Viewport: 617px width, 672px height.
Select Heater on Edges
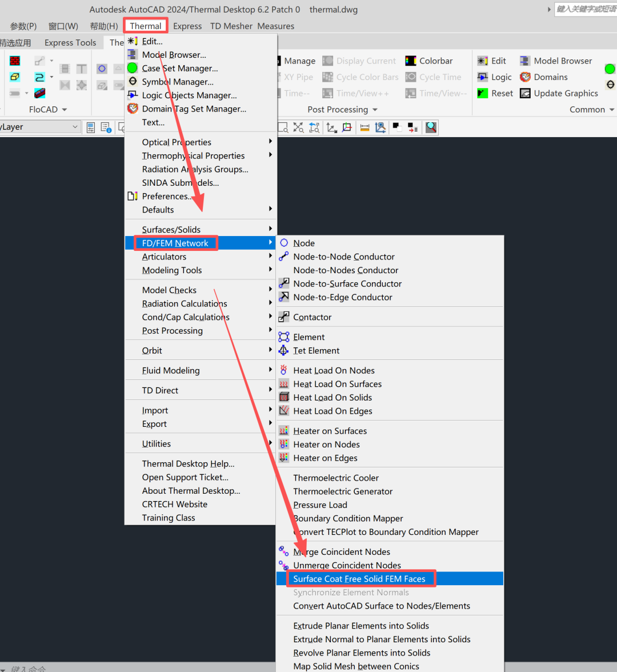click(324, 458)
